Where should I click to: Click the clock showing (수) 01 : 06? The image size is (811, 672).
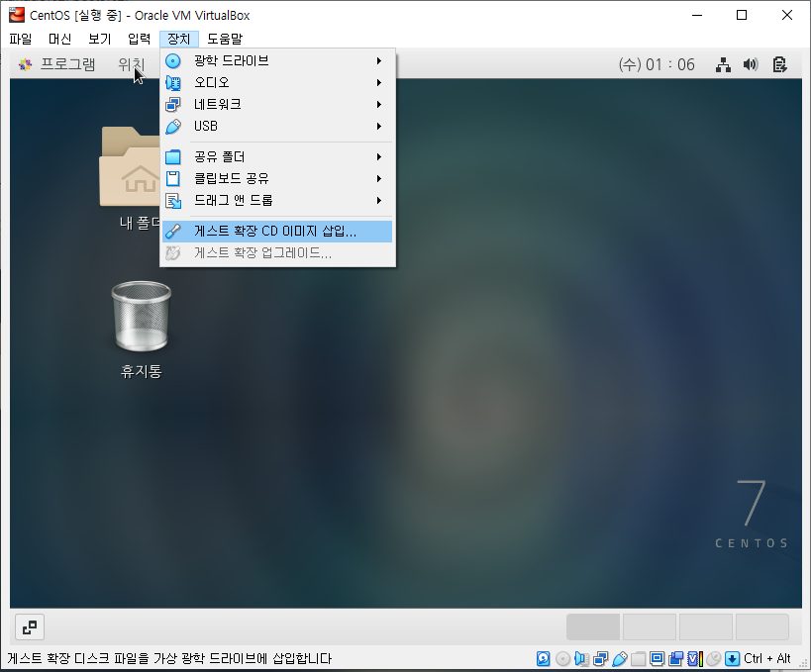pos(657,64)
